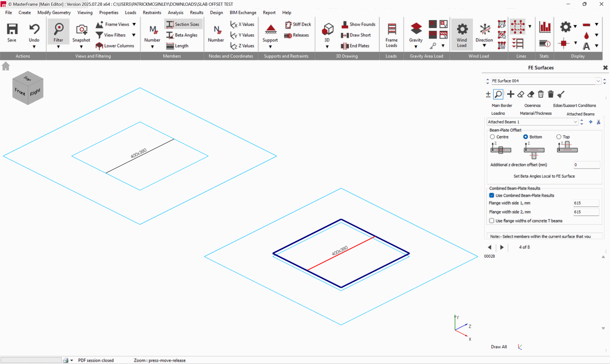The width and height of the screenshot is (610, 364).
Task: Click the Wind Load gear icon
Action: coord(462,29)
